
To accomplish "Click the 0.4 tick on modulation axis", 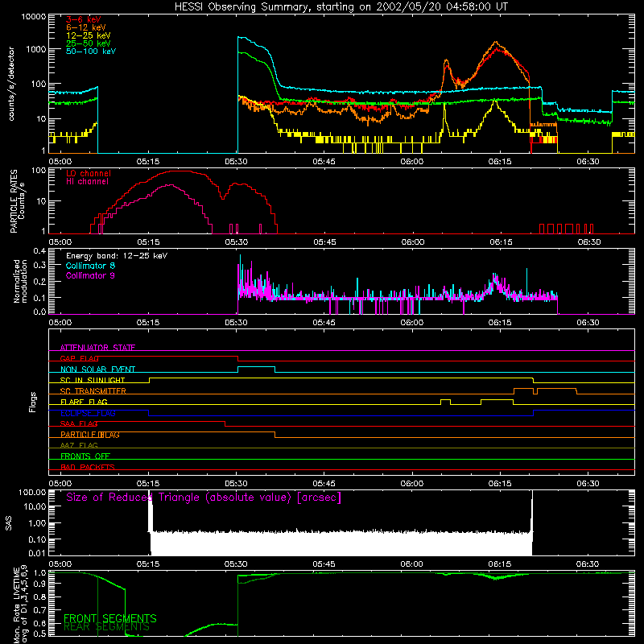I will 39,251.
